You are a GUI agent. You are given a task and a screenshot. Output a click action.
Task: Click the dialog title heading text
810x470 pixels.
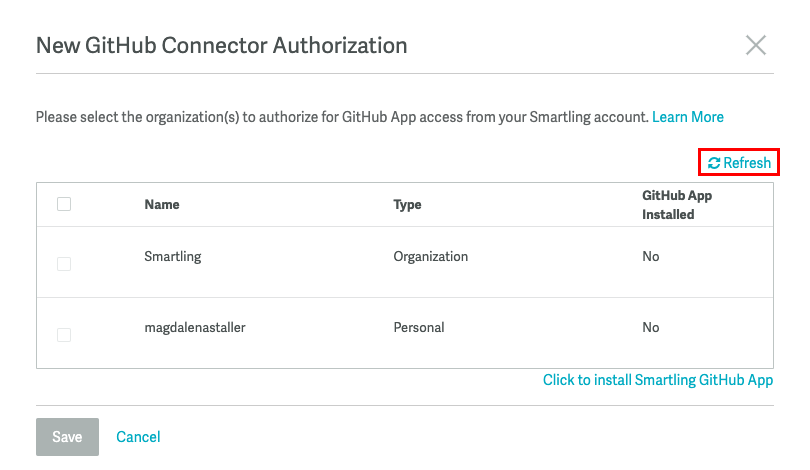[x=222, y=45]
